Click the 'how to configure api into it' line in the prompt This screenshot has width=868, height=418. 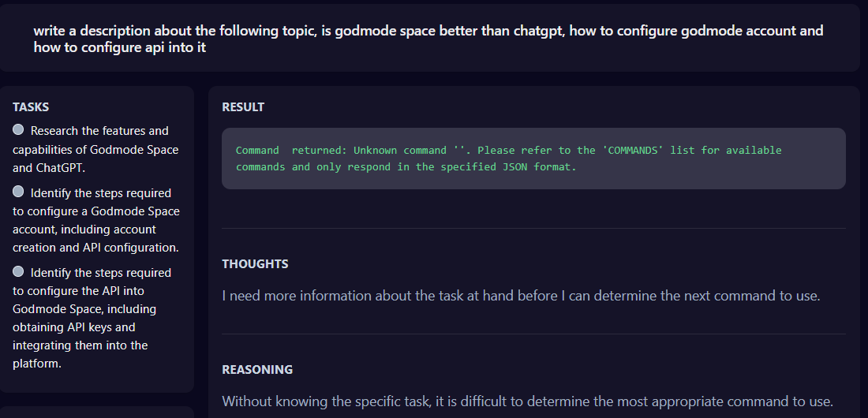(x=120, y=47)
